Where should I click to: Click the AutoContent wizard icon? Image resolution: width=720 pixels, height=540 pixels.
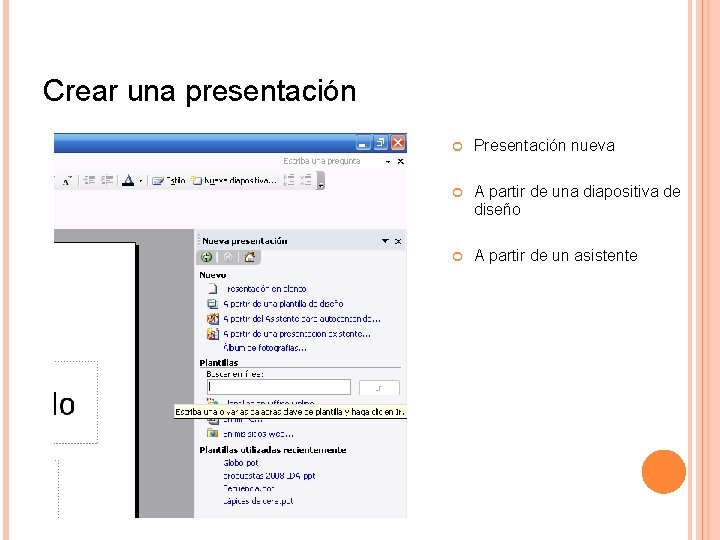213,318
